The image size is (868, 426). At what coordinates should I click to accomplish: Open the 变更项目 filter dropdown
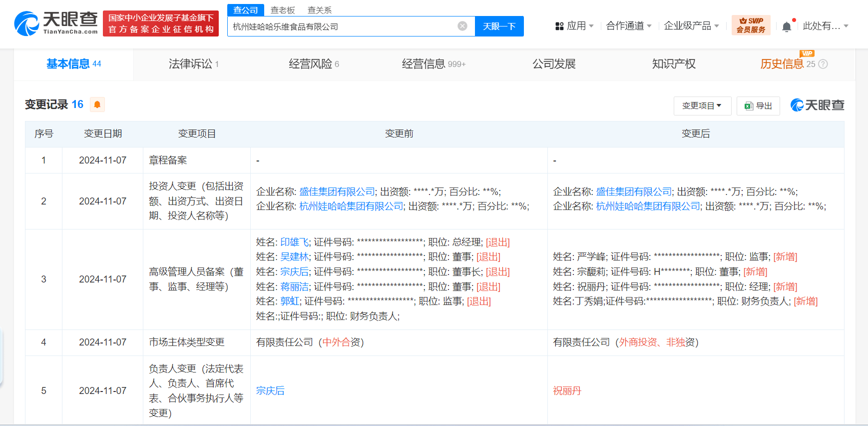[x=702, y=106]
